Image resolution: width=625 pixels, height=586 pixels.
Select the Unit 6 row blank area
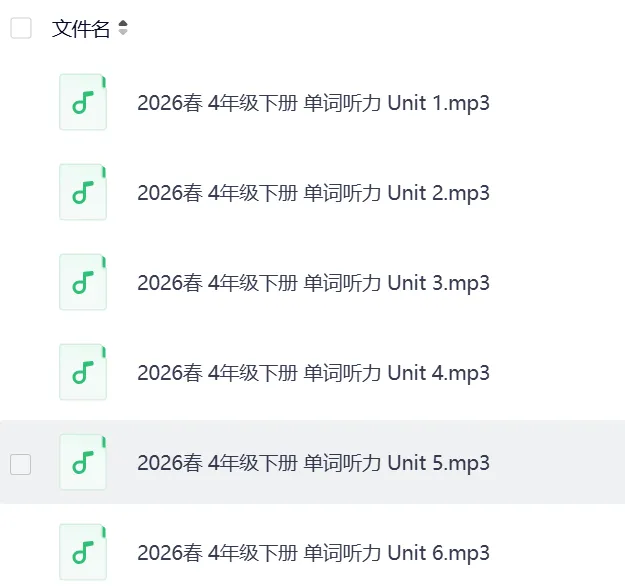point(558,553)
